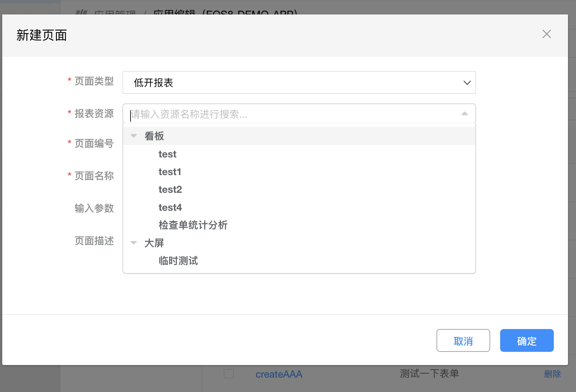
Task: Confirm with the 确定 button
Action: [x=526, y=341]
